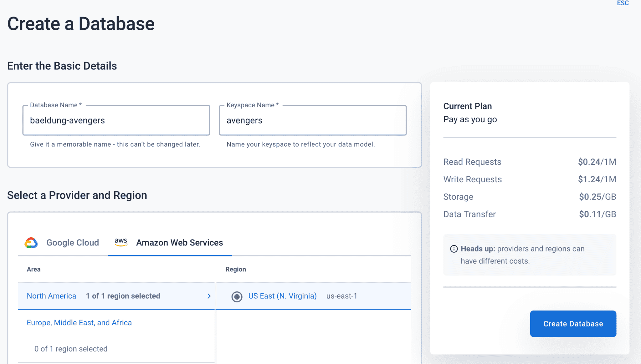Image resolution: width=641 pixels, height=364 pixels.
Task: Select the North America area row
Action: [x=51, y=296]
